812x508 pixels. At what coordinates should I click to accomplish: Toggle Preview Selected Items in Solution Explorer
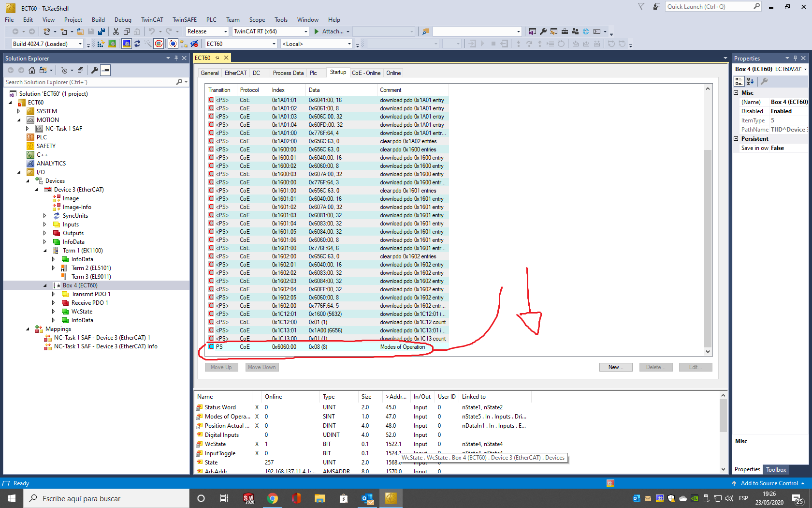[x=105, y=70]
